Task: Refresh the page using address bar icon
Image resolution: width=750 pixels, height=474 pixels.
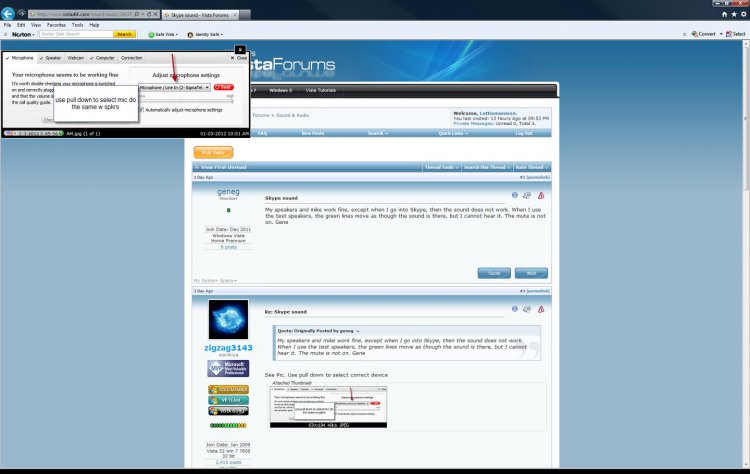Action: click(149, 14)
